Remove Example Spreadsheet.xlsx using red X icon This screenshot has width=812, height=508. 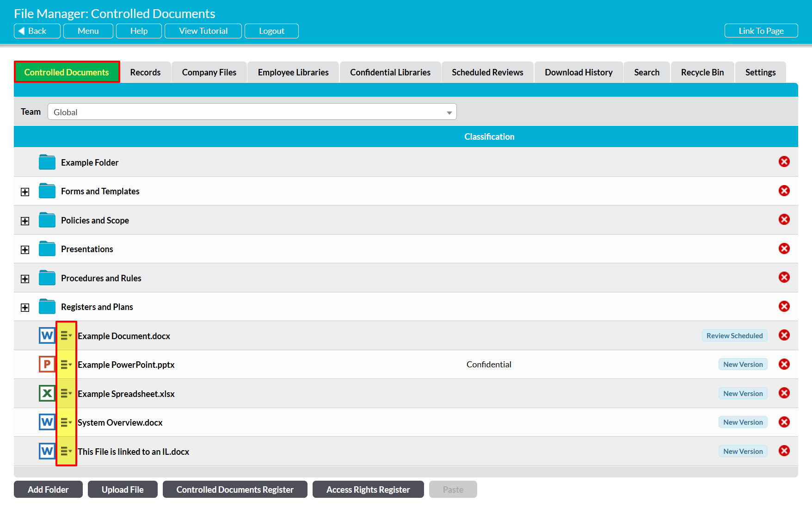[x=784, y=393]
